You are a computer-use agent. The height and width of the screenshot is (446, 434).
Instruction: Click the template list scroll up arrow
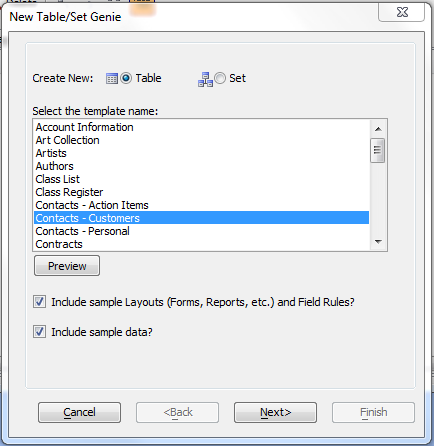(x=378, y=129)
